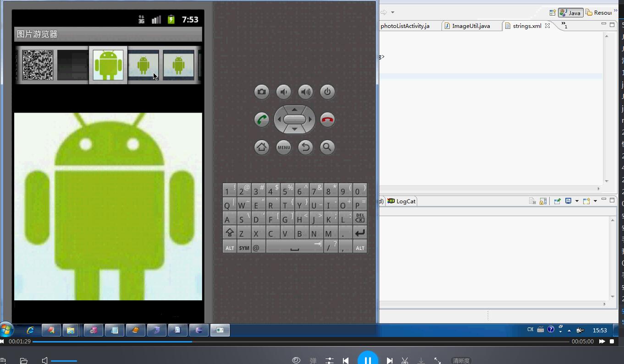Screen dimensions: 624x364
Task: Click the D-pad down arrow
Action: click(294, 130)
